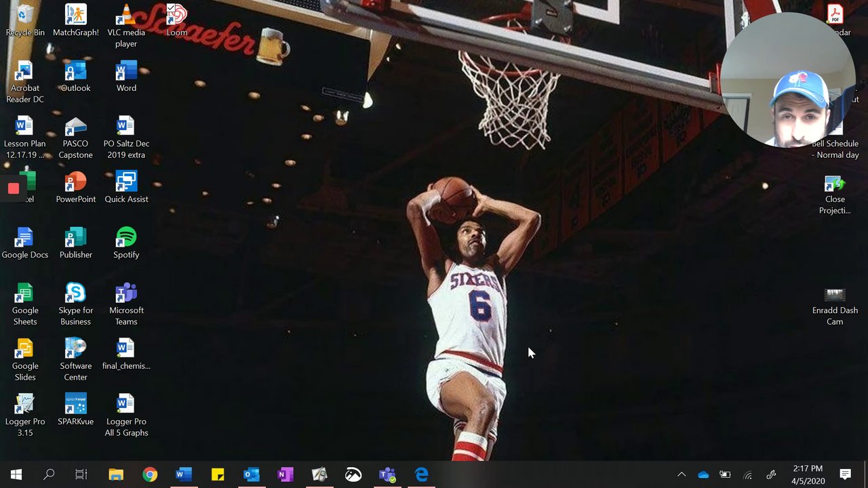Image resolution: width=868 pixels, height=488 pixels.
Task: Switch to Outlook on the taskbar
Action: 252,474
